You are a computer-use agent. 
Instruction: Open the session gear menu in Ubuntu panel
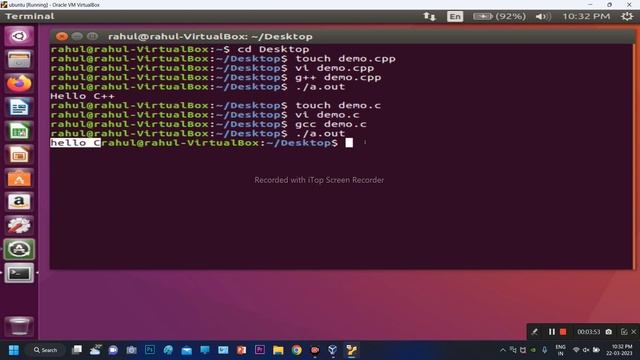coord(627,16)
